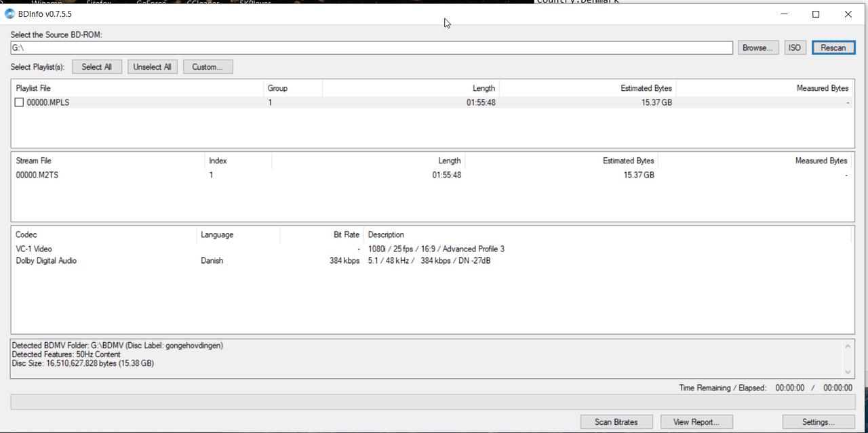The height and width of the screenshot is (433, 868).
Task: Click Unselect All playlists button
Action: tap(153, 67)
